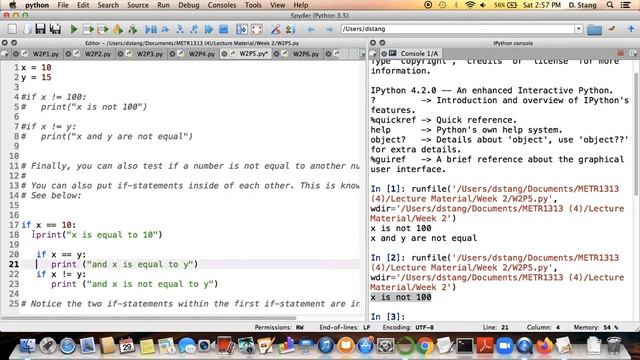Run cell and advance icon
This screenshot has width=640, height=360.
tap(103, 29)
